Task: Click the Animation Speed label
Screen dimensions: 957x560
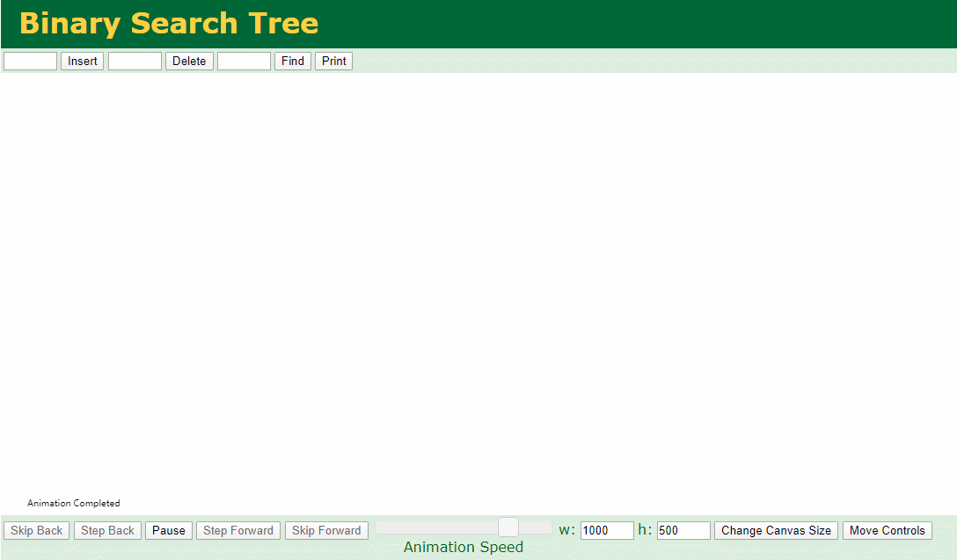Action: click(464, 547)
